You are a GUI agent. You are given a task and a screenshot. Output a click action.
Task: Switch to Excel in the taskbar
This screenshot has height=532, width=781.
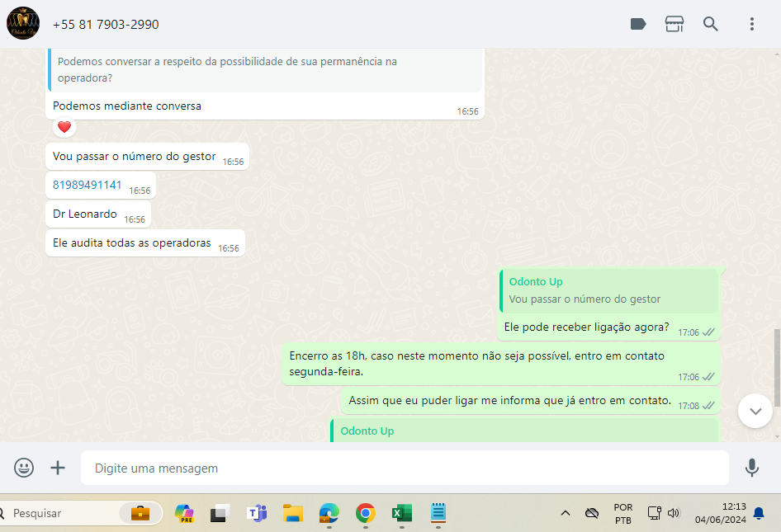pos(402,513)
